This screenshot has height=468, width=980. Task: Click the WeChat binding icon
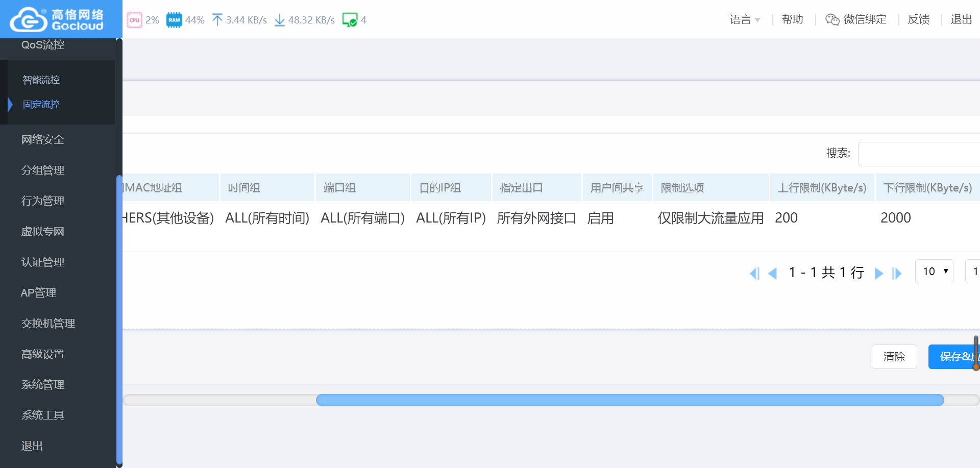[x=832, y=19]
